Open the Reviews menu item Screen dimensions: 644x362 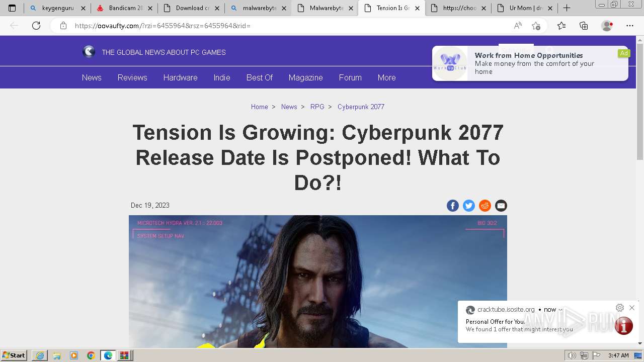tap(132, 77)
